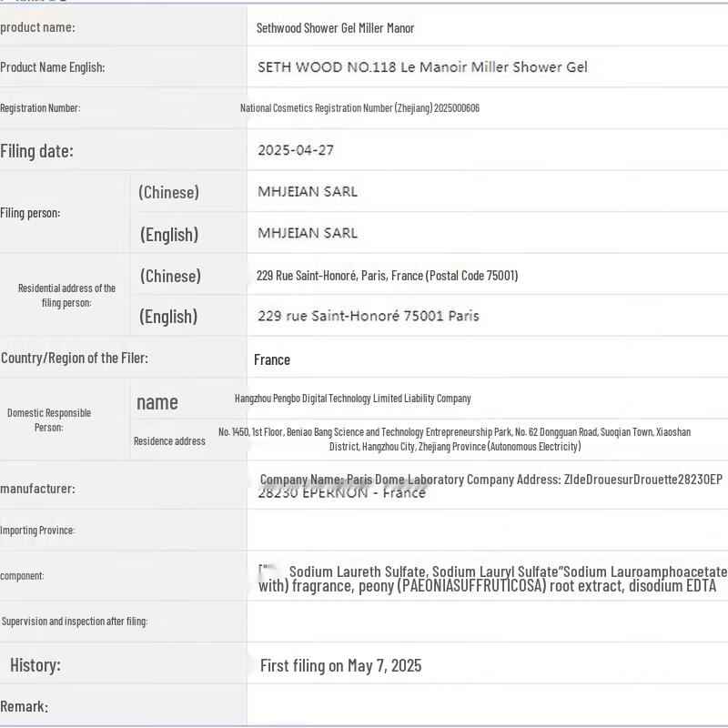Select the 'product name:' label
This screenshot has height=728, width=728.
37,27
